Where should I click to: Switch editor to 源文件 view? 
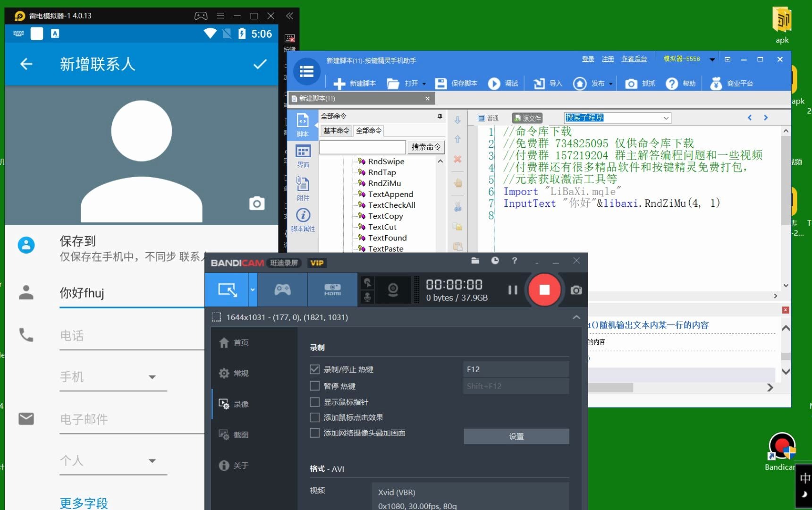[x=527, y=118]
